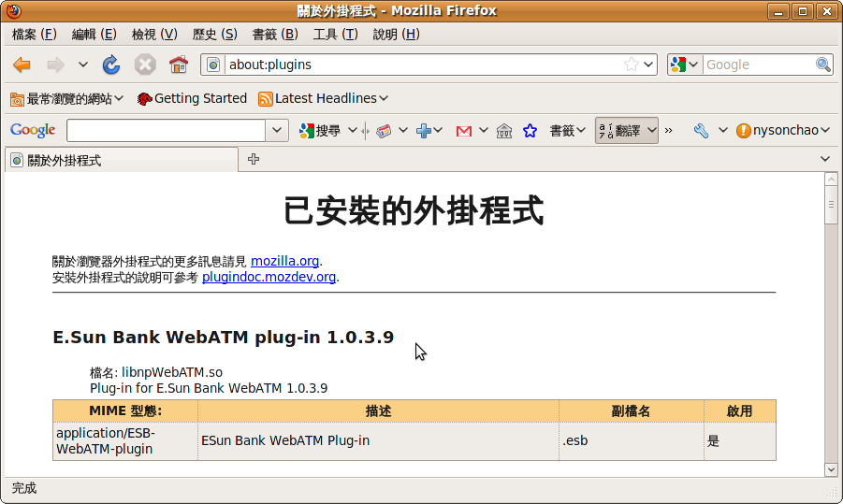Open the 編輯 (E) menu
This screenshot has height=504, width=843.
coord(94,35)
